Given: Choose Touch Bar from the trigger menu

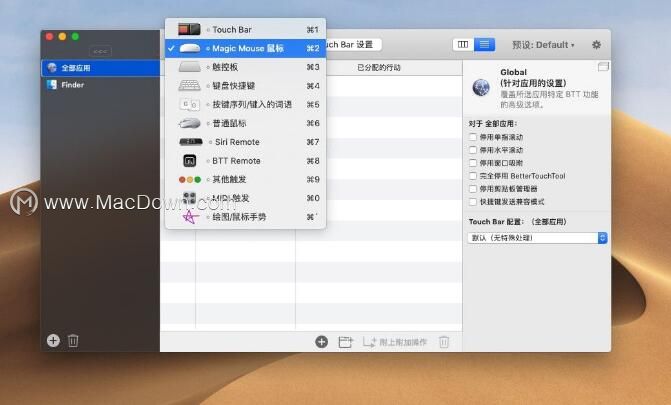Looking at the screenshot, I should pyautogui.click(x=245, y=30).
